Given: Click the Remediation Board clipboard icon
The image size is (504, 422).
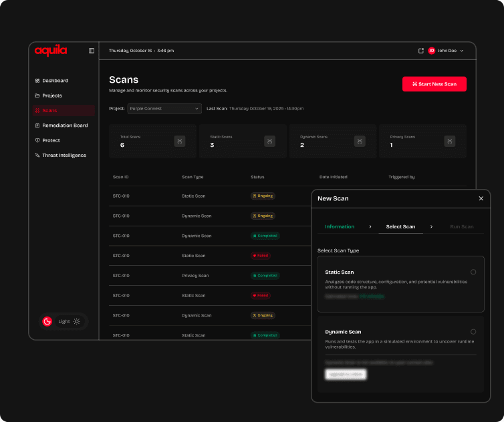Looking at the screenshot, I should point(37,126).
